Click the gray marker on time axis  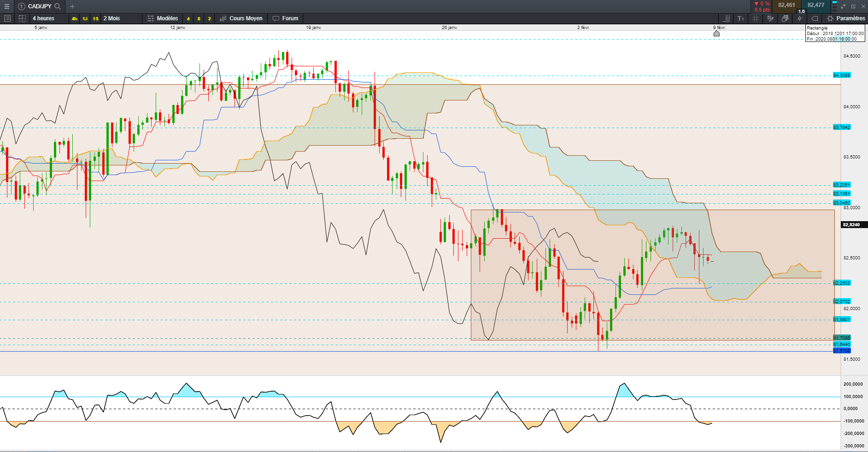(716, 33)
